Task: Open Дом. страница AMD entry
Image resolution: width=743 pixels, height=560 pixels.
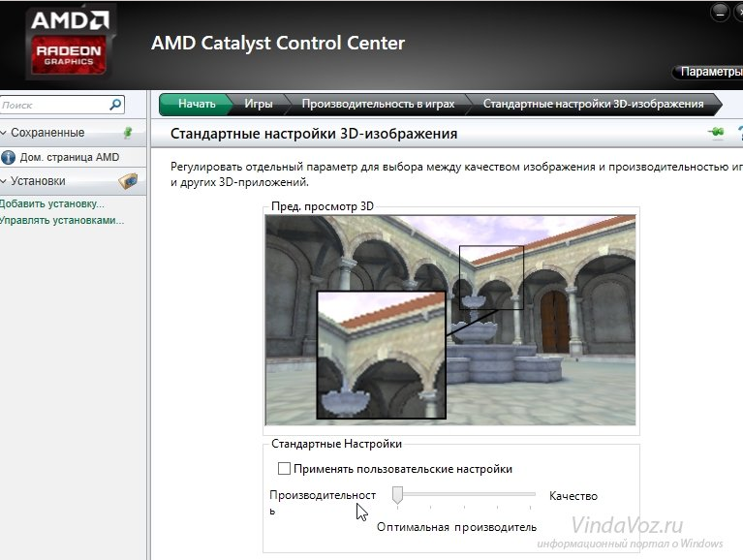Action: pos(69,157)
